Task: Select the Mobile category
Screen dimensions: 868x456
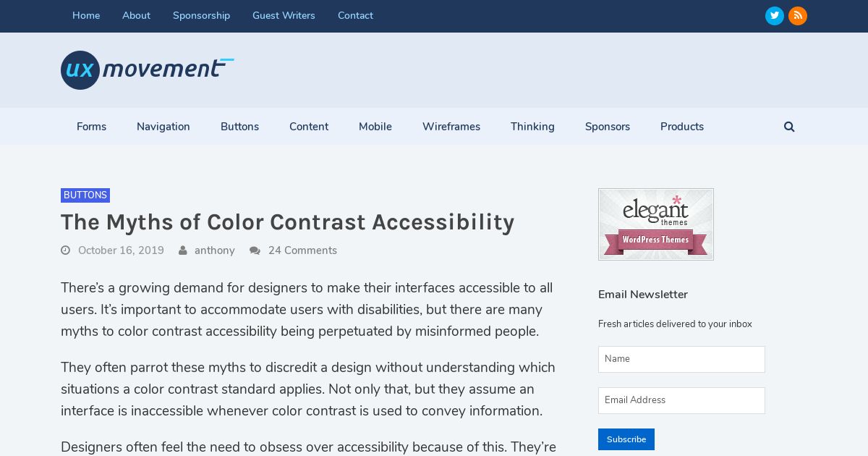Action: [x=375, y=127]
